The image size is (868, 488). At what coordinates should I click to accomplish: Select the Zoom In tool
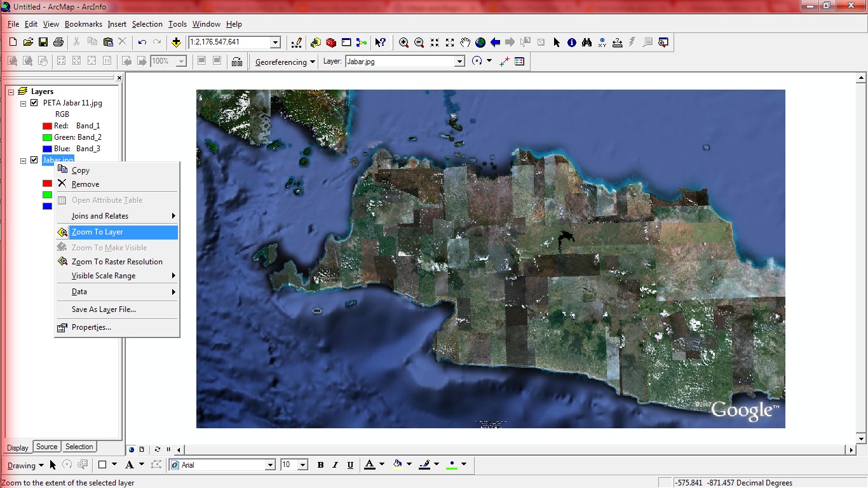[x=404, y=43]
